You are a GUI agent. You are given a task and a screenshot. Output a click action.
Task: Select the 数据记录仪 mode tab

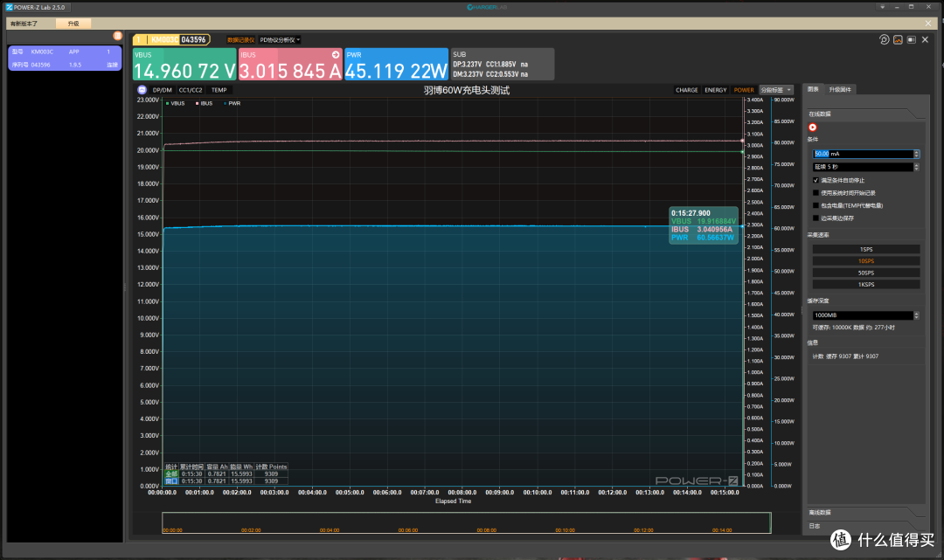click(240, 40)
